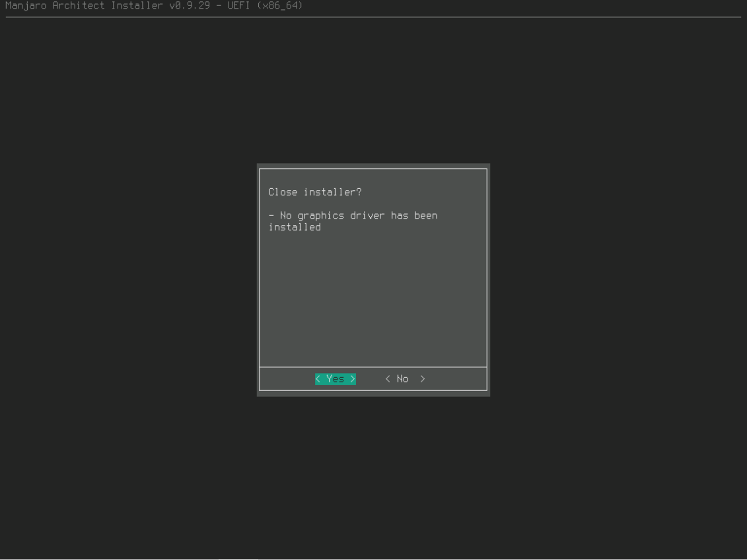This screenshot has height=560, width=747.
Task: Click the dash bullet before the warning
Action: click(x=271, y=215)
